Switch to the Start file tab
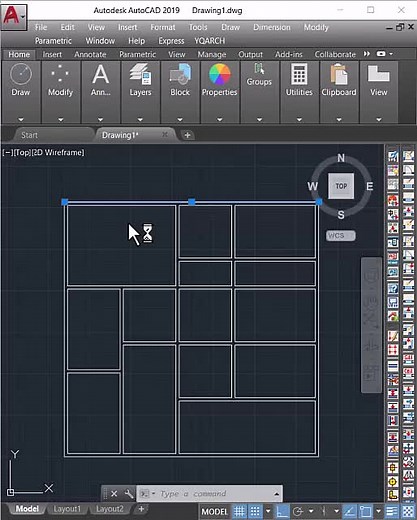The height and width of the screenshot is (520, 417). [29, 135]
